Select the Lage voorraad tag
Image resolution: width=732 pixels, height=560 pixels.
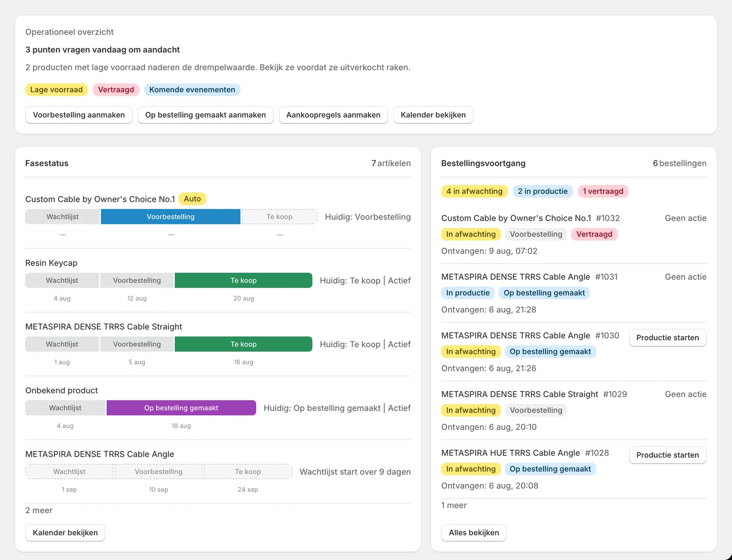click(56, 89)
